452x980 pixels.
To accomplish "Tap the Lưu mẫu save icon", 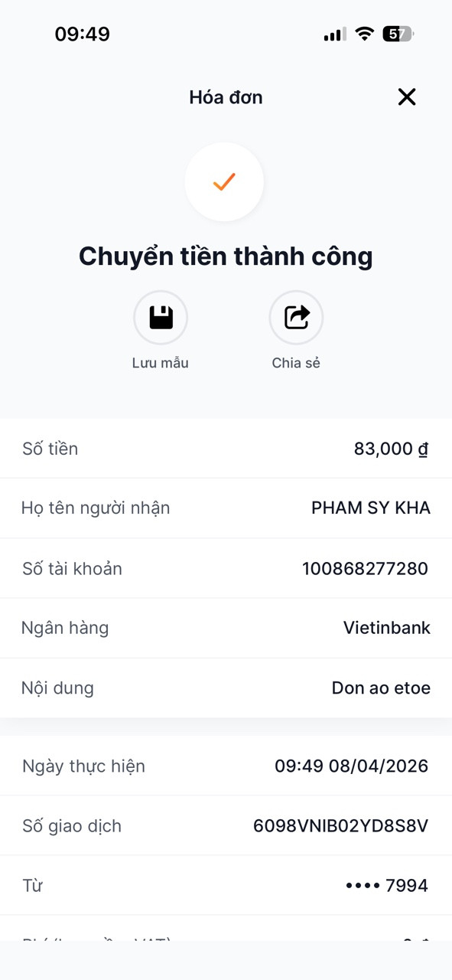I will 161,318.
